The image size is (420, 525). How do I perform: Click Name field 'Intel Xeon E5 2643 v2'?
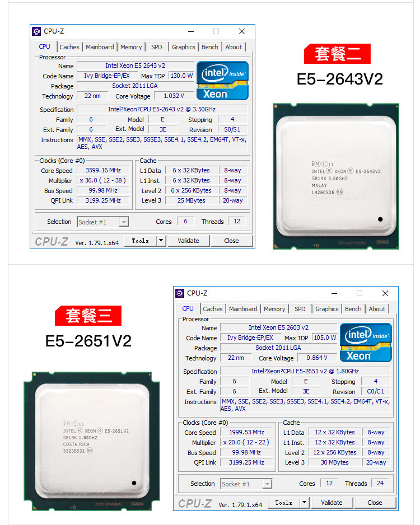136,65
